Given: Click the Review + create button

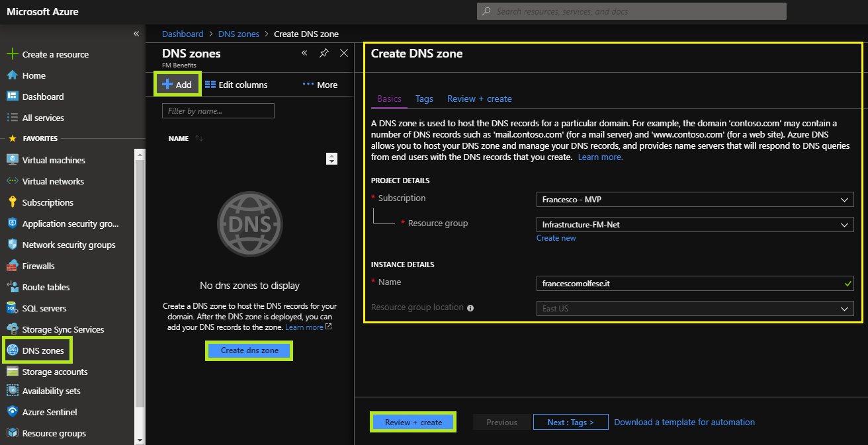Looking at the screenshot, I should point(413,422).
